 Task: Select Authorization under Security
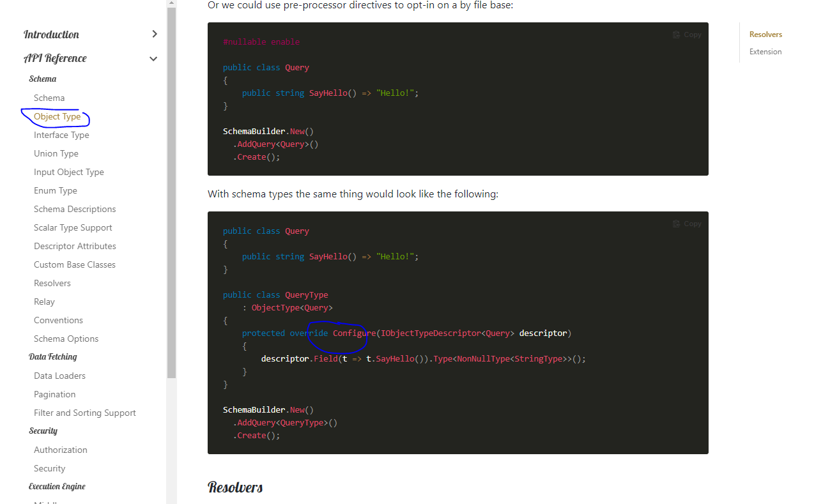pyautogui.click(x=61, y=450)
